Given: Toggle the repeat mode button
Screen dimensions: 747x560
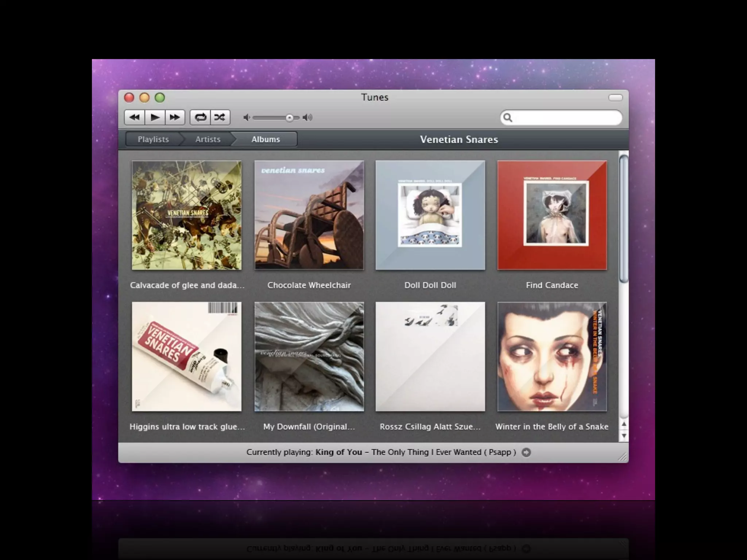Looking at the screenshot, I should coord(200,117).
